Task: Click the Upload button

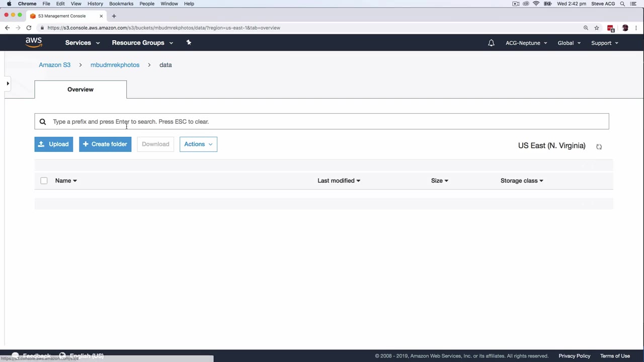Action: point(54,144)
